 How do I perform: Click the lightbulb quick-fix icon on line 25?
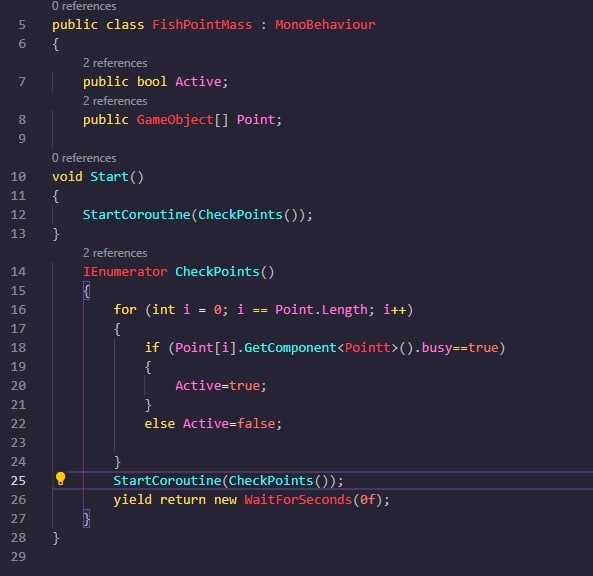pyautogui.click(x=61, y=479)
